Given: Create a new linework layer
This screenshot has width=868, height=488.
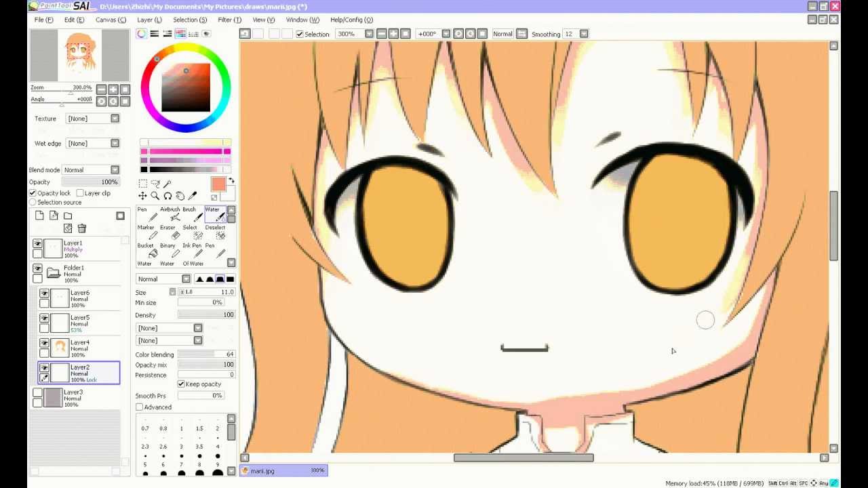Looking at the screenshot, I should 54,216.
